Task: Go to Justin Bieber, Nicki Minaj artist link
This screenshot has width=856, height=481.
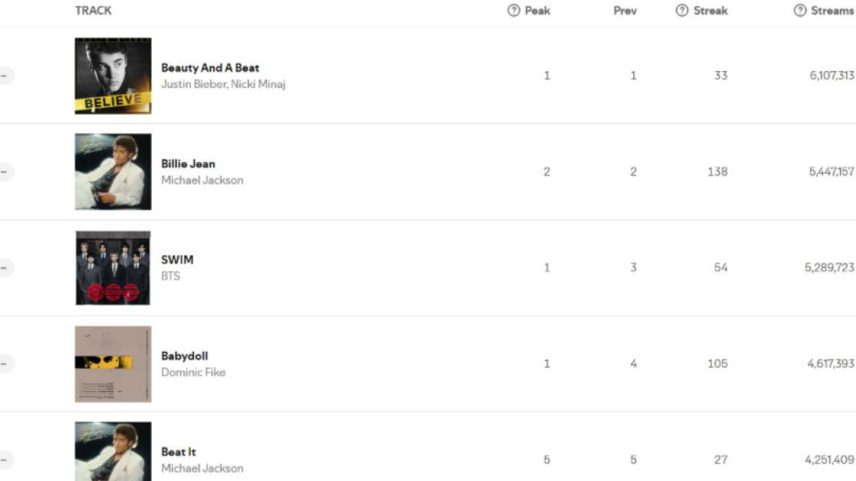Action: pos(223,84)
